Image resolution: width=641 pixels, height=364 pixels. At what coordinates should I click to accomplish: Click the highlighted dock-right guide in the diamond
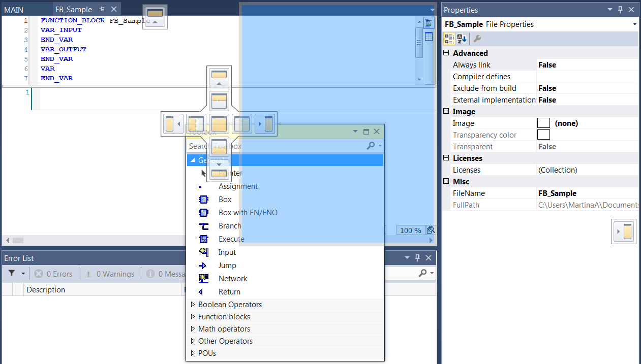pyautogui.click(x=266, y=124)
